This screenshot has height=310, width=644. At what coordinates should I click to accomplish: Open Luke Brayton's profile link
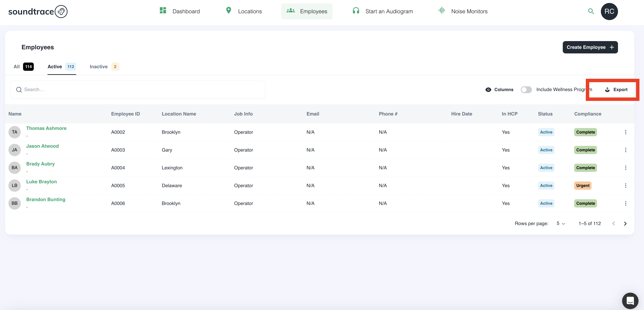(42, 181)
